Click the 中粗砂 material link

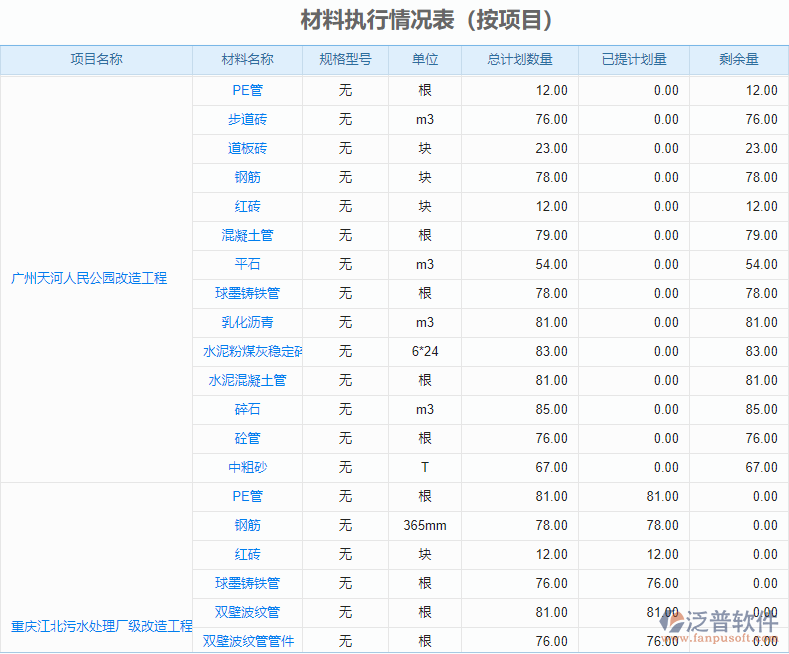[x=247, y=467]
